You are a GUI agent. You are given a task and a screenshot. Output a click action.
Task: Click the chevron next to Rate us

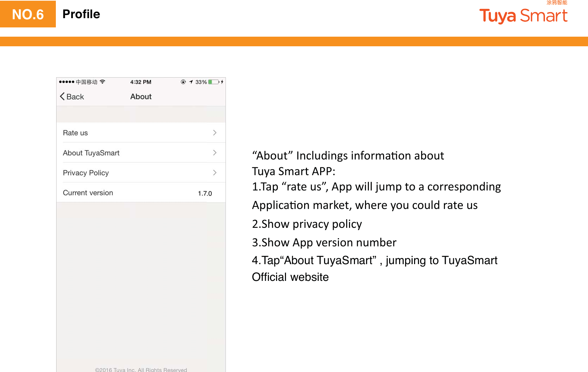point(214,133)
